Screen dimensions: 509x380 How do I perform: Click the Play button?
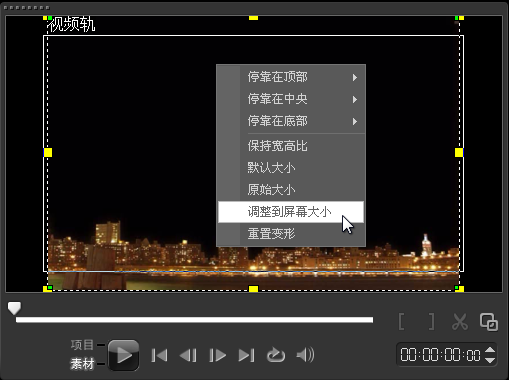click(123, 355)
